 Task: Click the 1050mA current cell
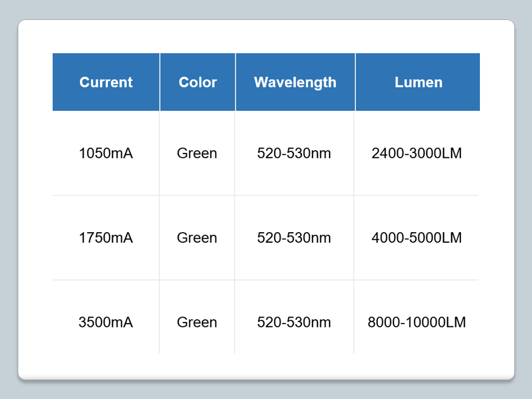click(x=106, y=154)
